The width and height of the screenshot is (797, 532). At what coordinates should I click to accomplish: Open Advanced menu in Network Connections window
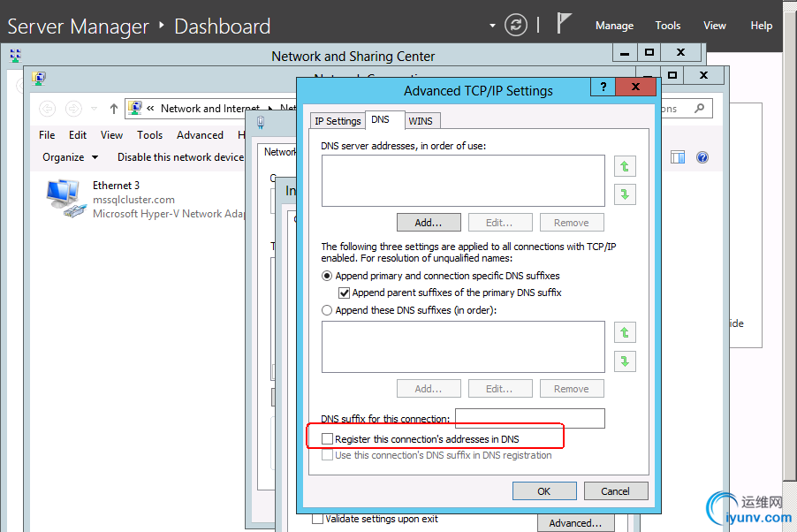[x=200, y=135]
